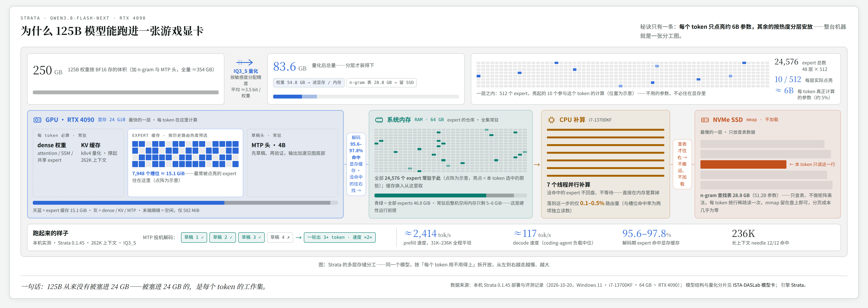Click the processor icon beside CPU 补算

pos(551,120)
